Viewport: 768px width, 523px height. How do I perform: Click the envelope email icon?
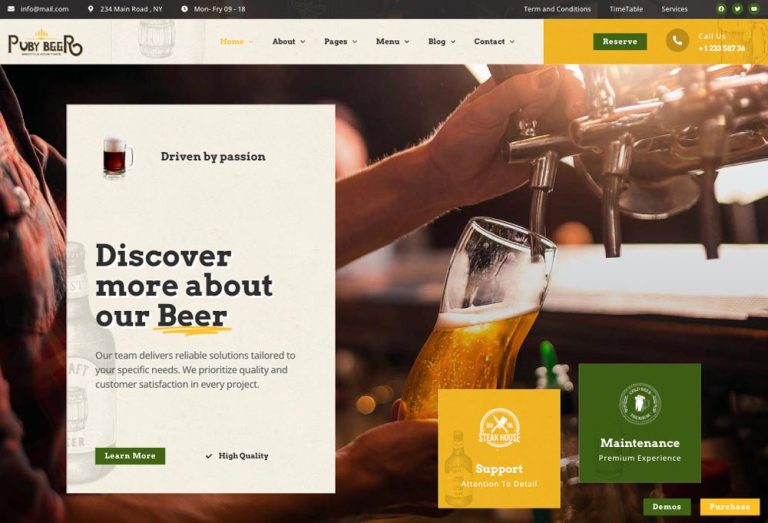(11, 9)
